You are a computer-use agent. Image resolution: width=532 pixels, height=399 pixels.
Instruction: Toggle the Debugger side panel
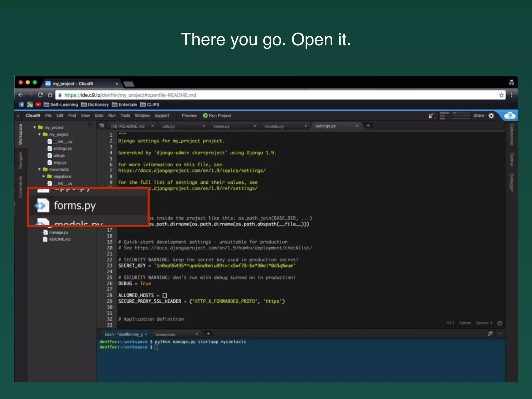pos(511,182)
